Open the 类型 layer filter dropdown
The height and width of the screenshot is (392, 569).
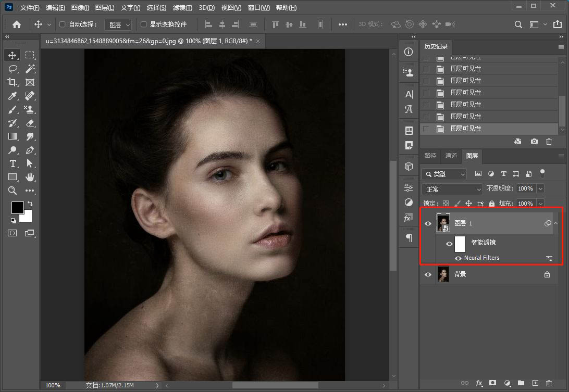[445, 174]
